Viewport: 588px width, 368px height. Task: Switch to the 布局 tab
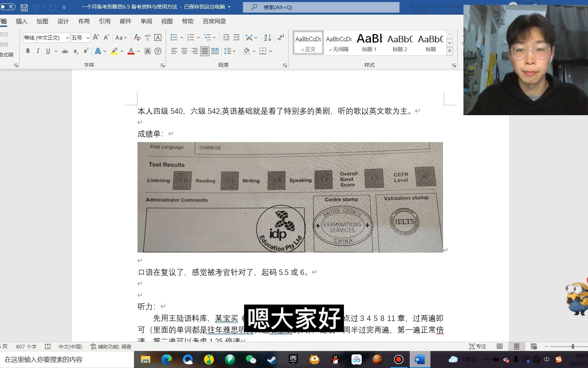[84, 21]
